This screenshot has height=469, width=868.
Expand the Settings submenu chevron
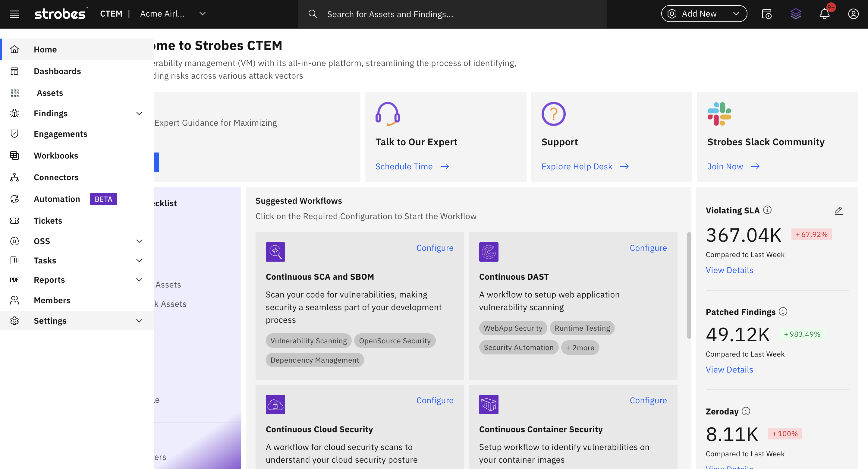139,320
